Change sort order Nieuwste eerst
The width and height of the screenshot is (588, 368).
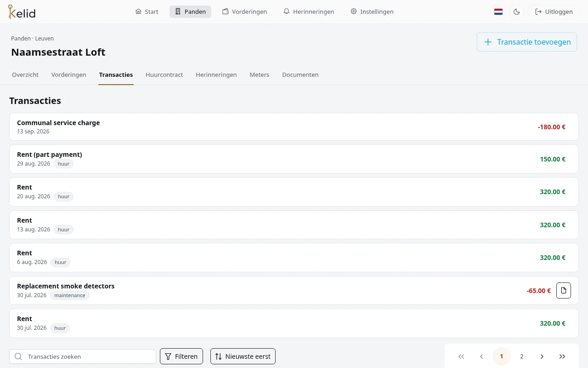pos(243,356)
